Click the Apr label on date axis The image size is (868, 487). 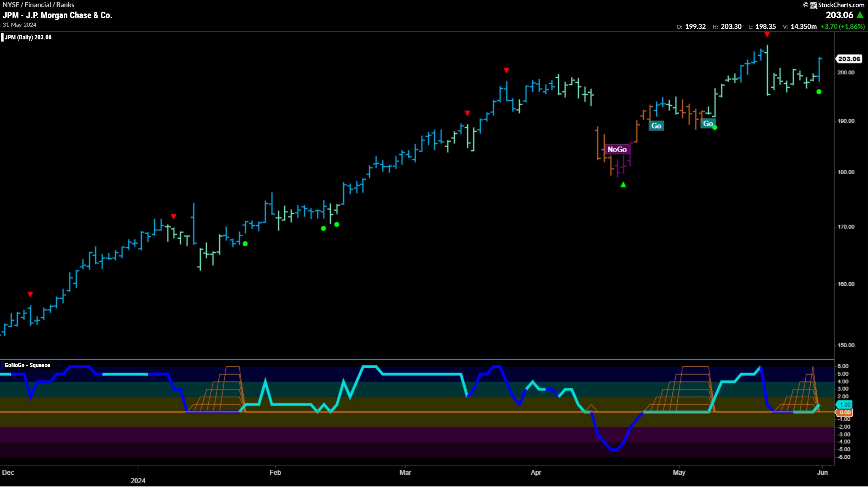536,472
